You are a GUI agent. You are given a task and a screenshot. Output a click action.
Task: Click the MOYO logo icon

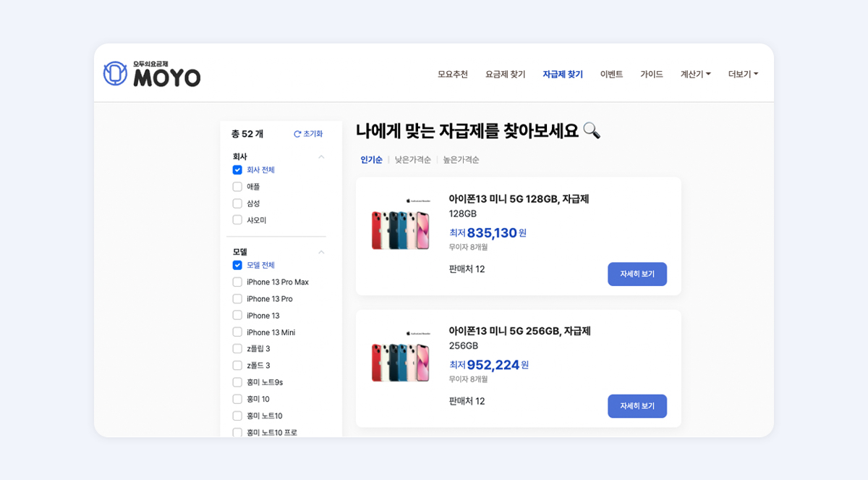pos(115,74)
